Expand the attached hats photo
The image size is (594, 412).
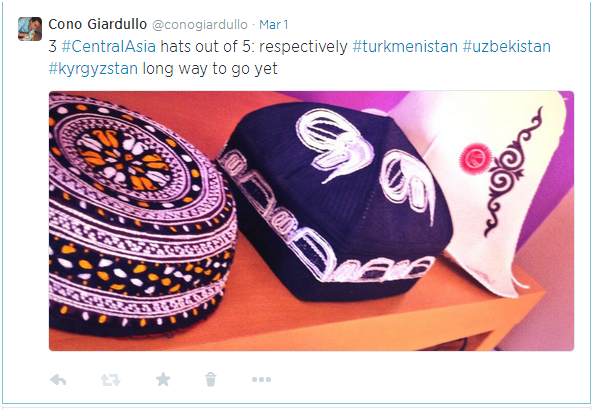tap(311, 221)
